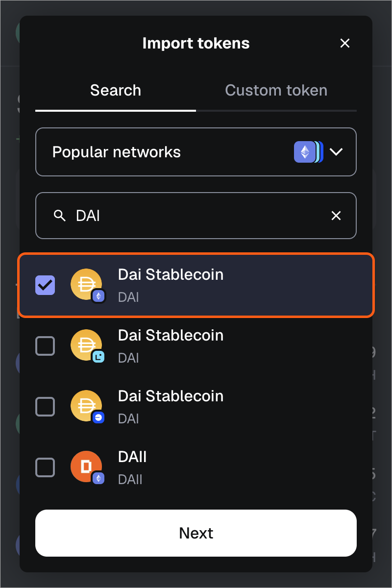
Task: Close the Import tokens dialog
Action: point(345,43)
